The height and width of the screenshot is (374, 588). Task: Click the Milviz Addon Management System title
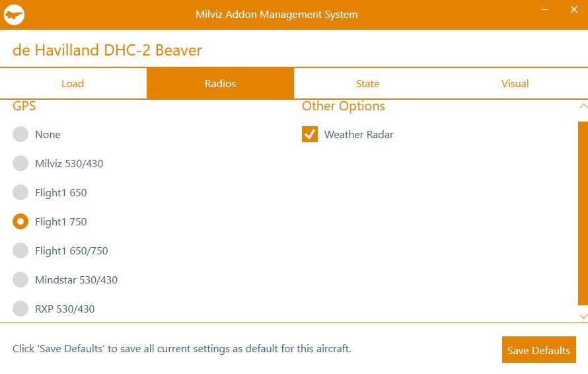276,15
